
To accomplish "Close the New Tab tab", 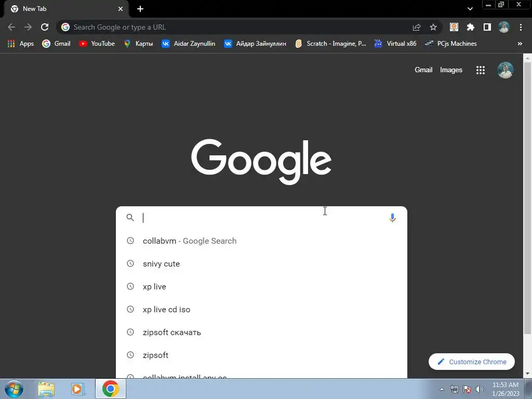I will point(121,9).
